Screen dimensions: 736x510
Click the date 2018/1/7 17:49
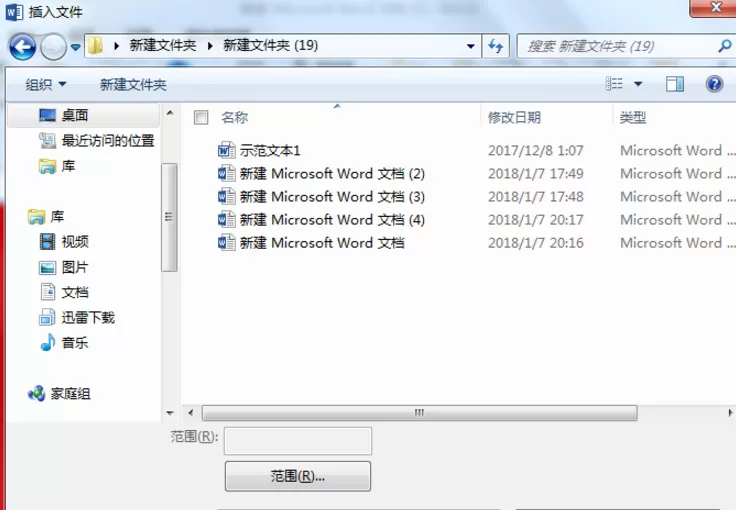coord(536,174)
